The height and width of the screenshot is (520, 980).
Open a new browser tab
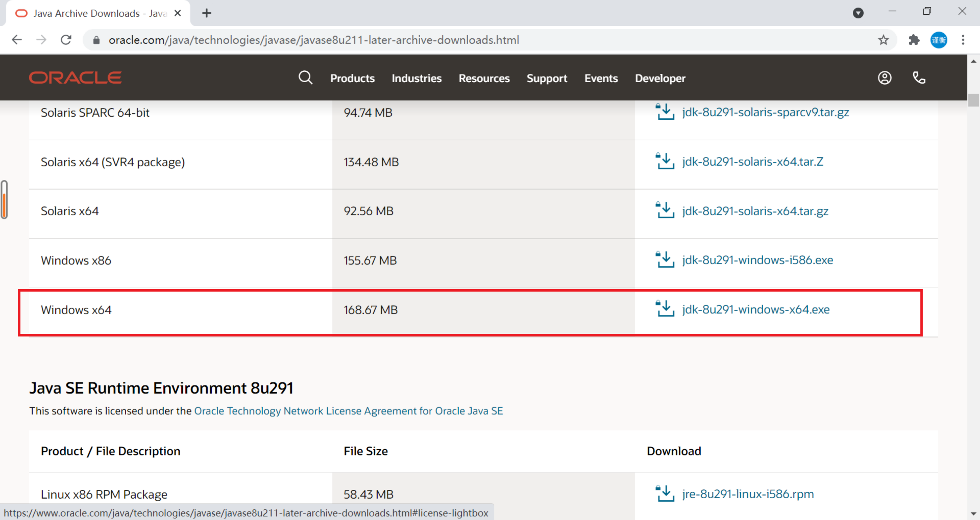pos(207,13)
